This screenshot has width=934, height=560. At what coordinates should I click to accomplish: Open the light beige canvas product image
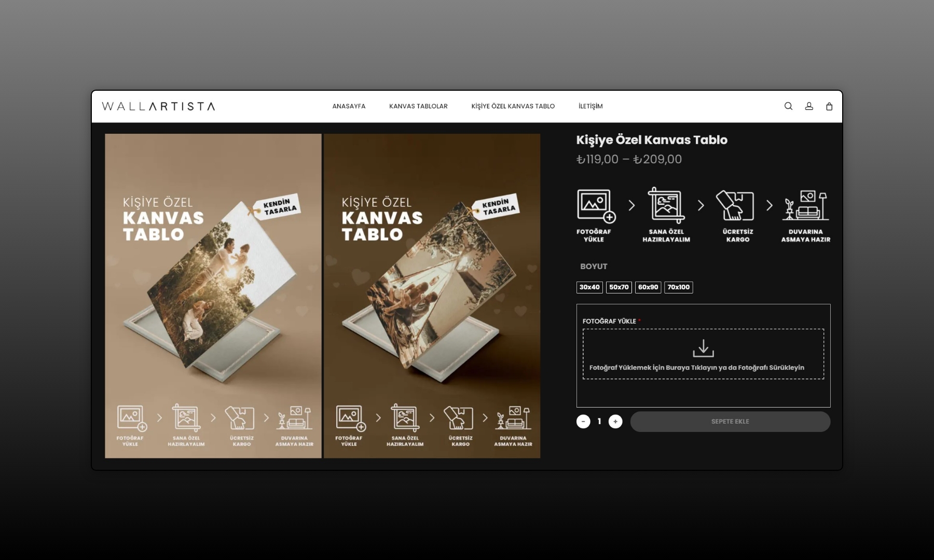(x=213, y=296)
